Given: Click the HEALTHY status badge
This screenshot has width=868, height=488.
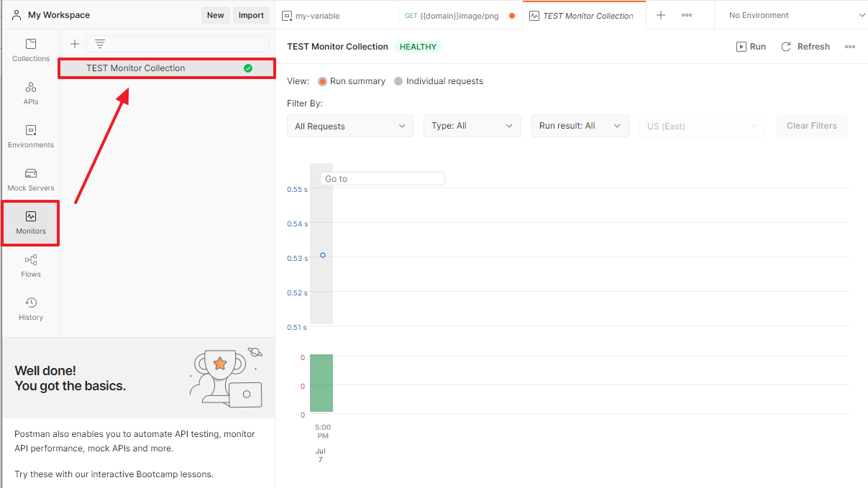Looking at the screenshot, I should (418, 47).
